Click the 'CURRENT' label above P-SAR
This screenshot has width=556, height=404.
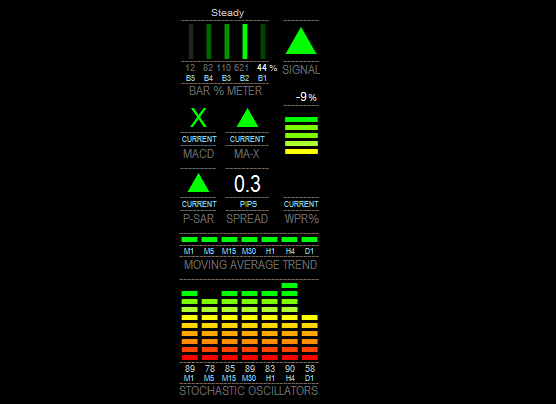tap(199, 204)
